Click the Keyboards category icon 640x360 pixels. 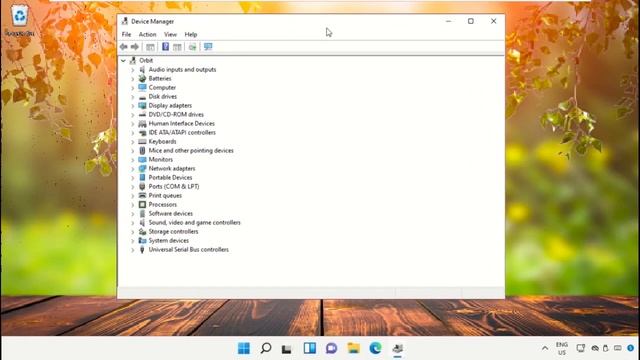142,141
